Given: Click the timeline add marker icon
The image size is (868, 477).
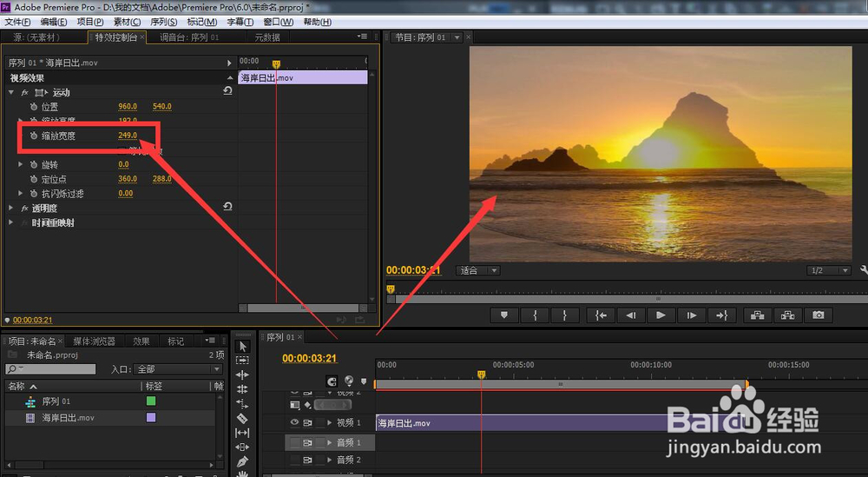Looking at the screenshot, I should coord(364,381).
